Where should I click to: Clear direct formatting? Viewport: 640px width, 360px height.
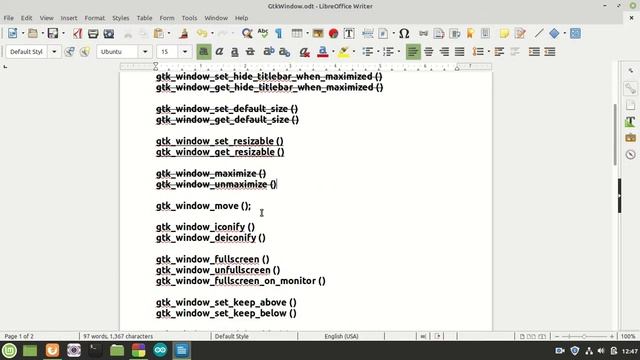(x=304, y=52)
